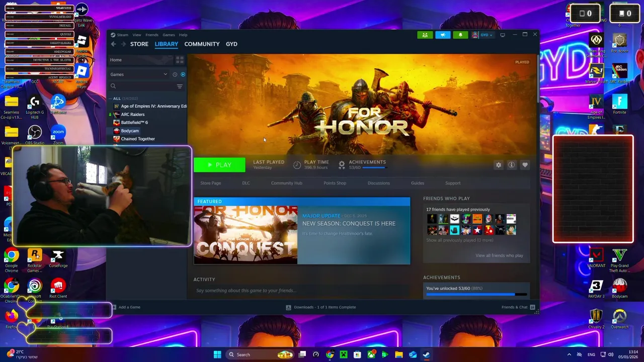Toggle ready-to-play filter in library
This screenshot has width=644, height=362.
[x=183, y=74]
